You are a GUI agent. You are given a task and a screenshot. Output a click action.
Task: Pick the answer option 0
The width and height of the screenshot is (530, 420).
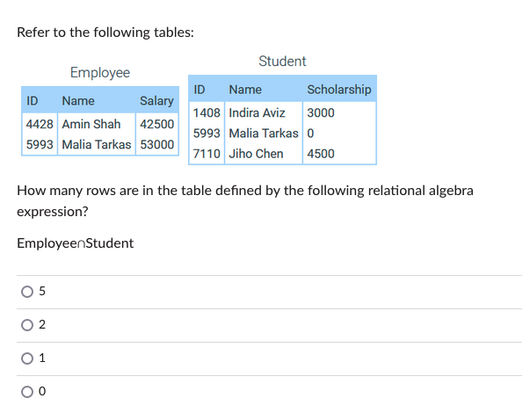[x=30, y=392]
